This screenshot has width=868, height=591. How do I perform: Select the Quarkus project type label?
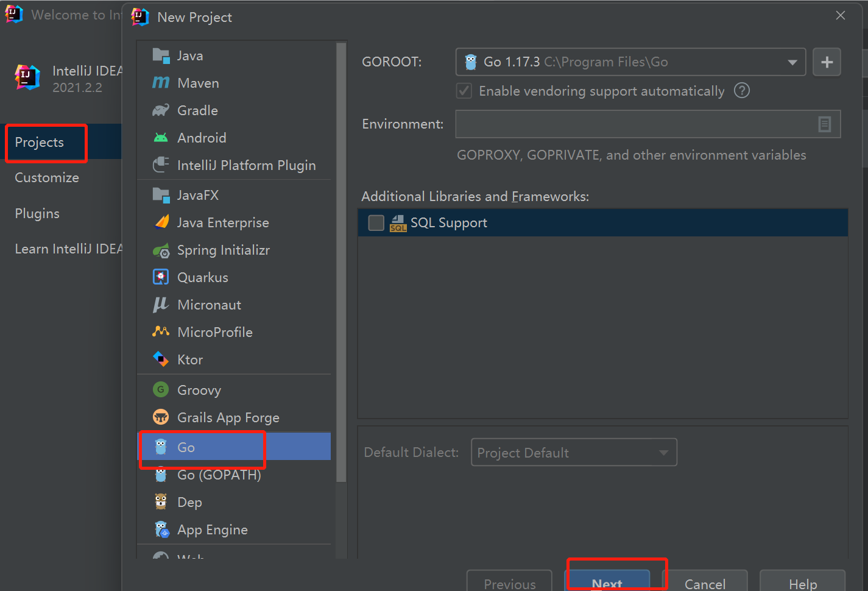coord(203,277)
